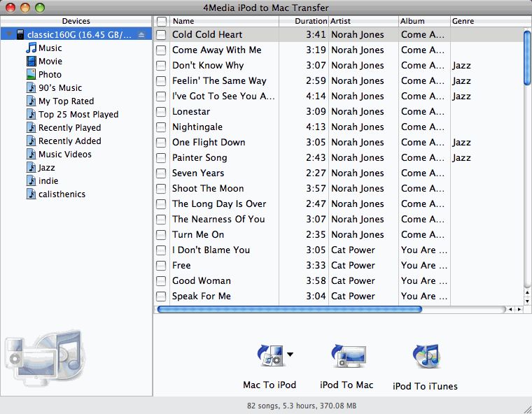Select the song I Don't Blame You
Image resolution: width=532 pixels, height=414 pixels.
pyautogui.click(x=211, y=250)
